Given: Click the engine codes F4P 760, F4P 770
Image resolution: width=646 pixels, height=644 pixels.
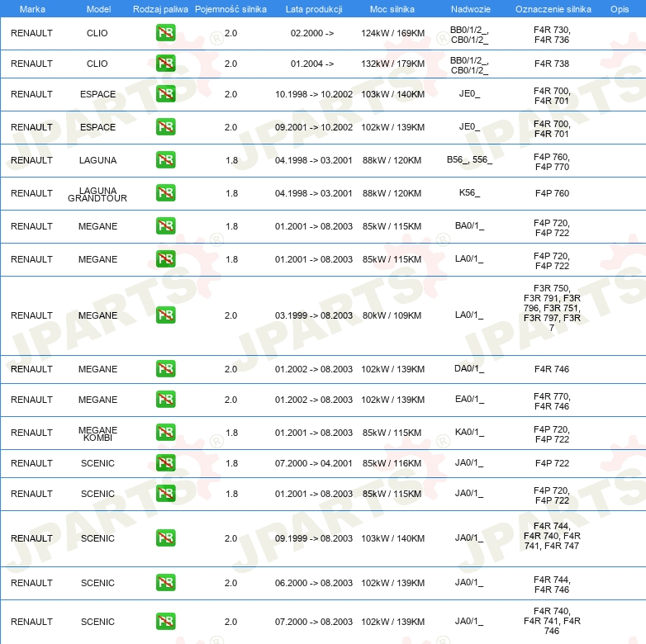Looking at the screenshot, I should (552, 162).
